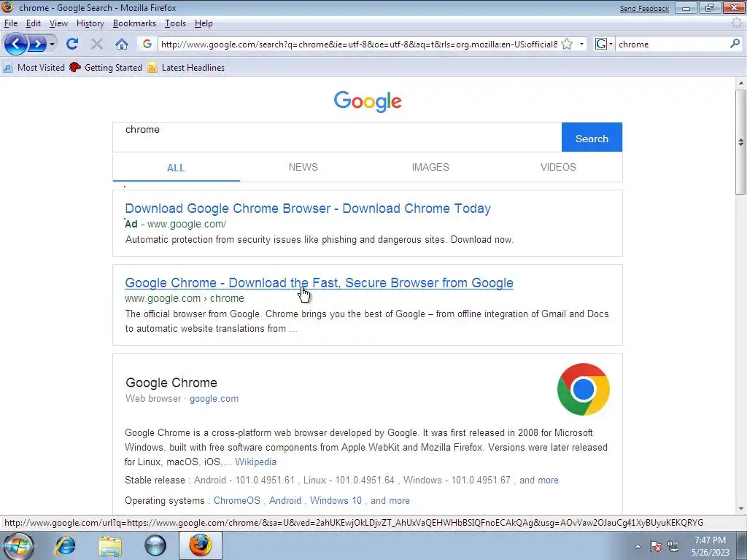The width and height of the screenshot is (747, 560).
Task: Click the Firefox taskbar button
Action: (201, 545)
